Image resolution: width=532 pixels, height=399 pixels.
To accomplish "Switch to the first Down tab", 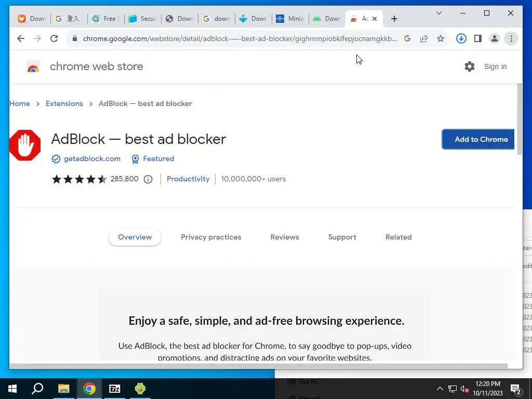I will click(32, 19).
